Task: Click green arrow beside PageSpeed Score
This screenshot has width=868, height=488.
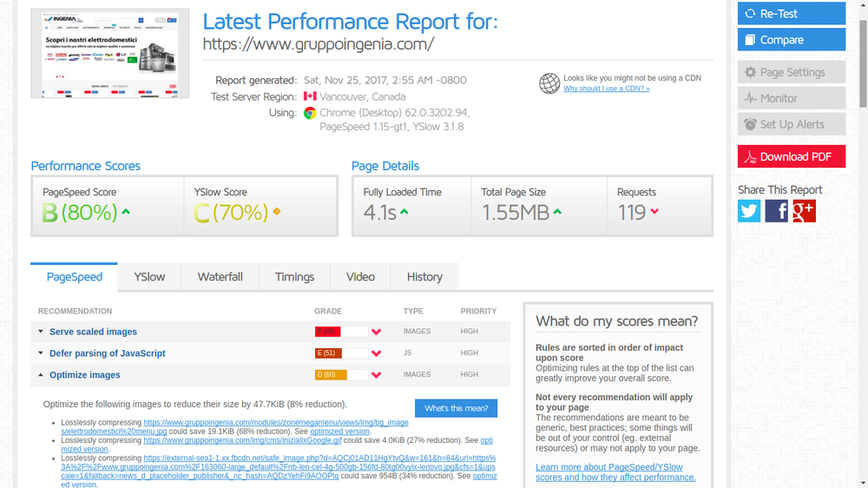Action: (x=126, y=212)
